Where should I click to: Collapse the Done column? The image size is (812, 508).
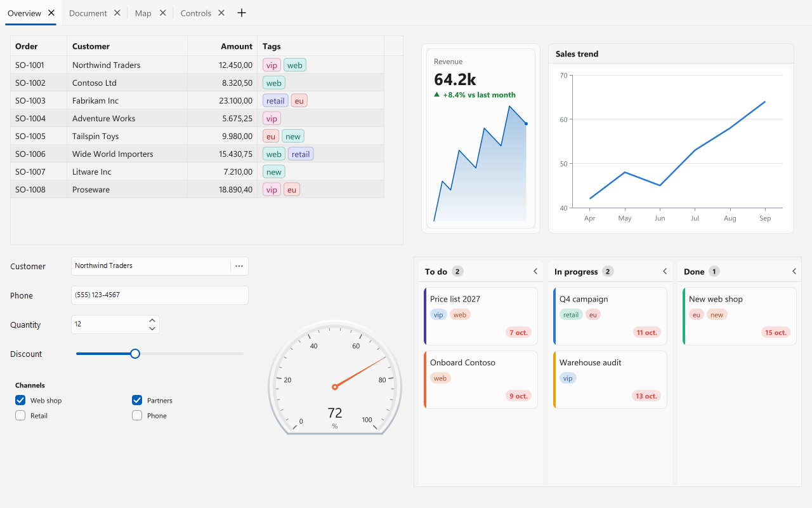tap(794, 271)
